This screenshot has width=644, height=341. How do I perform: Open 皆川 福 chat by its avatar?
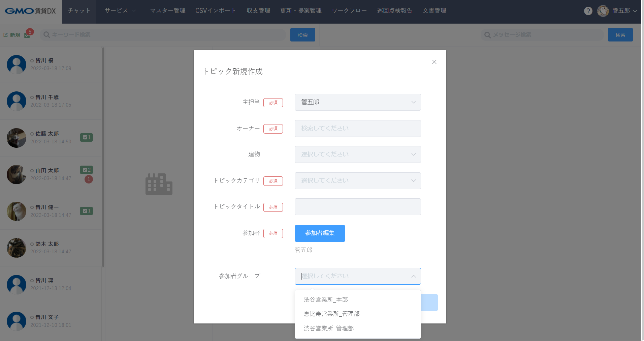tap(17, 64)
